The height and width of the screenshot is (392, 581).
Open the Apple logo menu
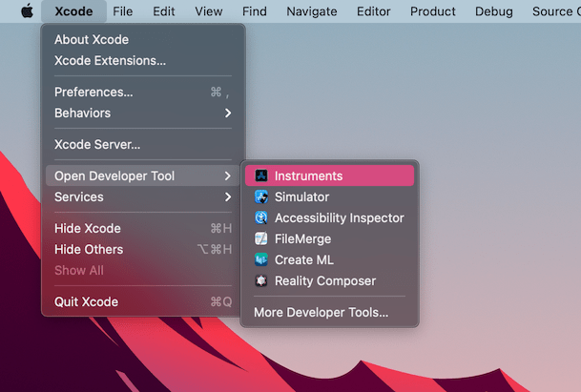[x=26, y=11]
